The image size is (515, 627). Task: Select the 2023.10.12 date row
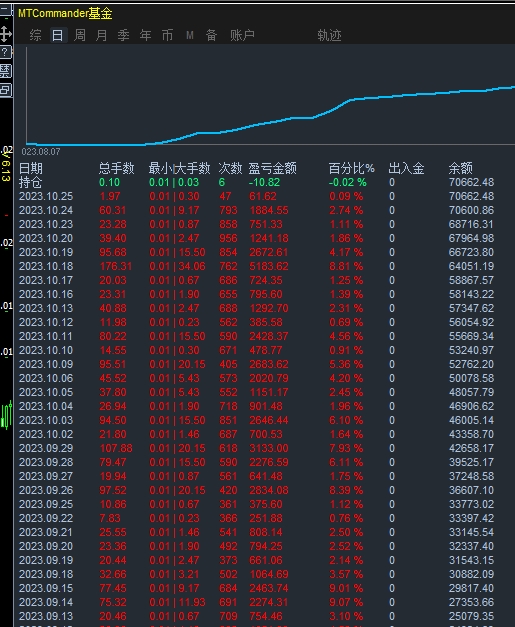pyautogui.click(x=46, y=322)
